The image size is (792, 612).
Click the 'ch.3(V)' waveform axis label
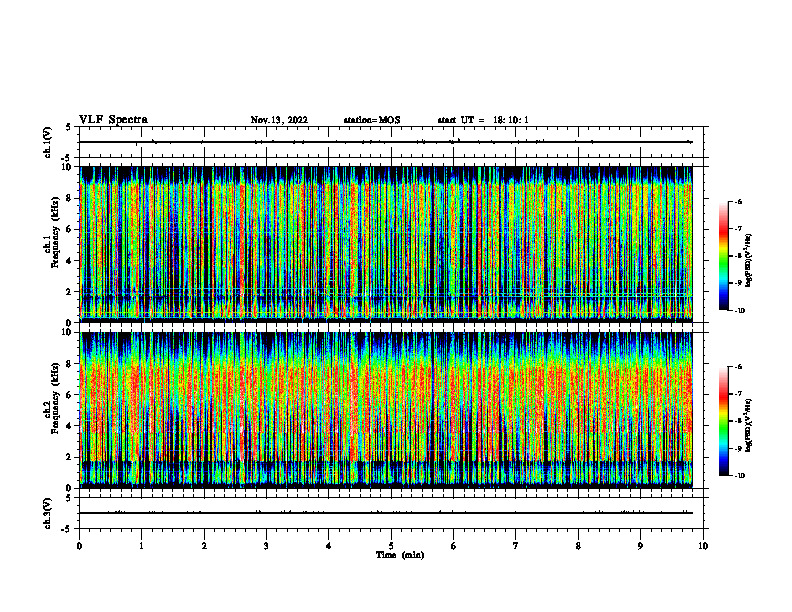pyautogui.click(x=47, y=513)
